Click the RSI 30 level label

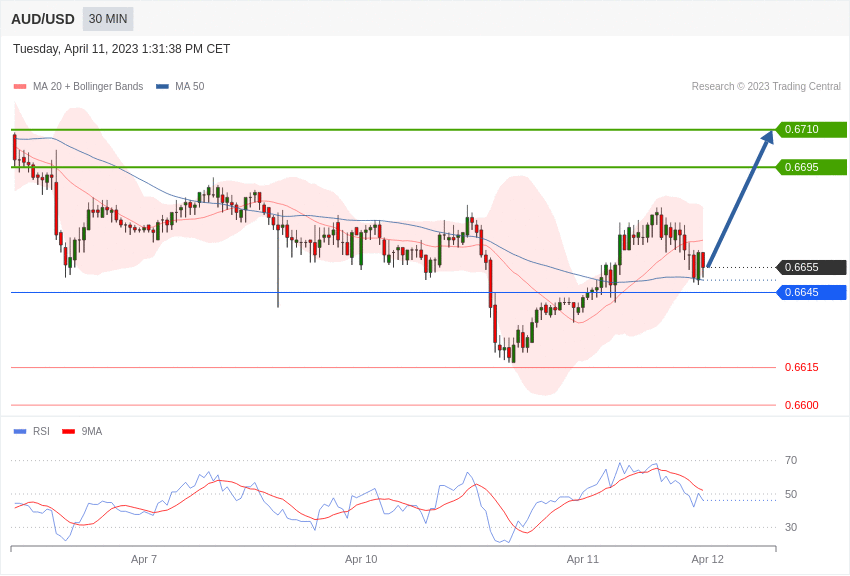pyautogui.click(x=791, y=527)
